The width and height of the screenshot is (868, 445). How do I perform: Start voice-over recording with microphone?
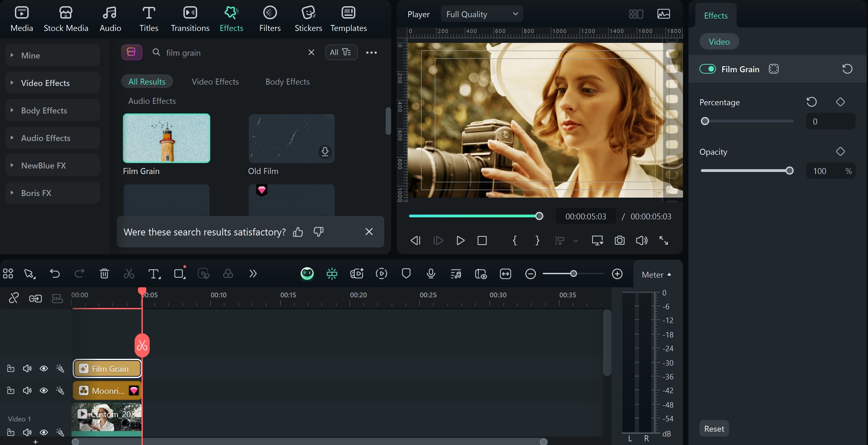tap(431, 274)
